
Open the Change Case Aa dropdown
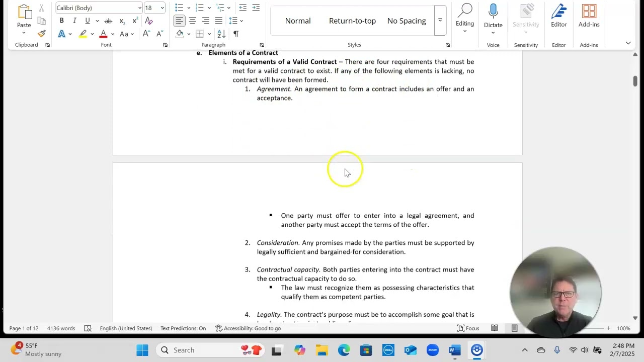(126, 34)
